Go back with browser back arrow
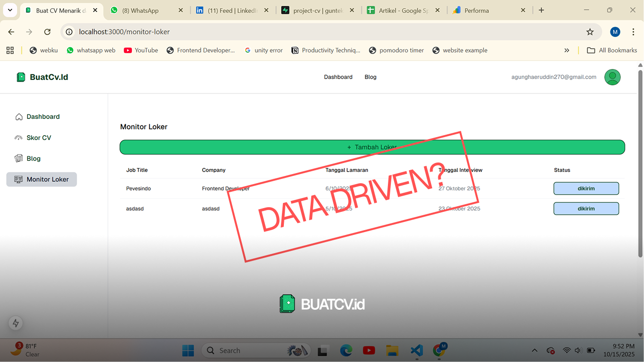644x362 pixels. click(x=12, y=32)
